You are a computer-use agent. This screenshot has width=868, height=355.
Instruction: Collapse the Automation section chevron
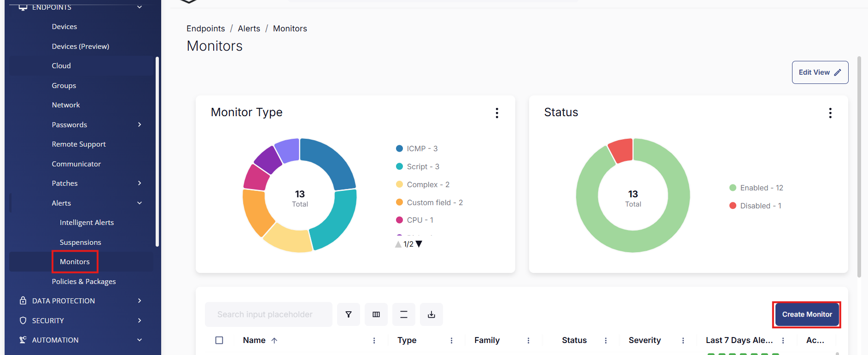(x=140, y=340)
